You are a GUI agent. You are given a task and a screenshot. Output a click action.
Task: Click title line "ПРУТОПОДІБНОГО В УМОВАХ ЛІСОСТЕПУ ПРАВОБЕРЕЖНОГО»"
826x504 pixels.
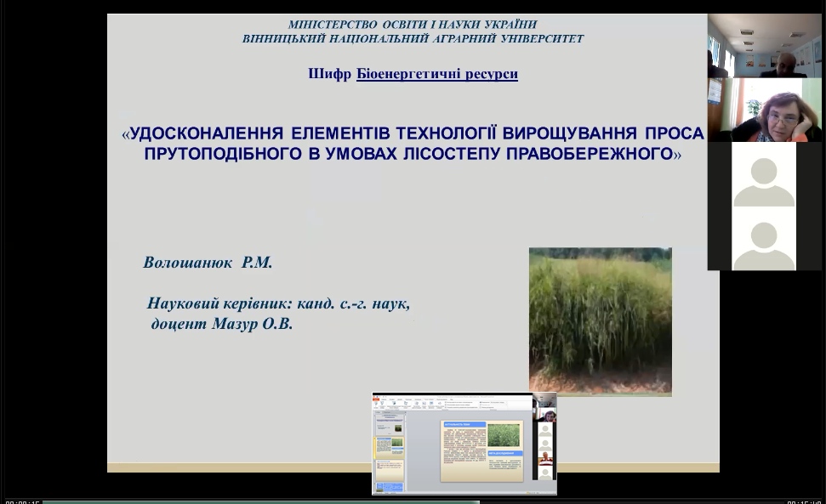point(413,154)
